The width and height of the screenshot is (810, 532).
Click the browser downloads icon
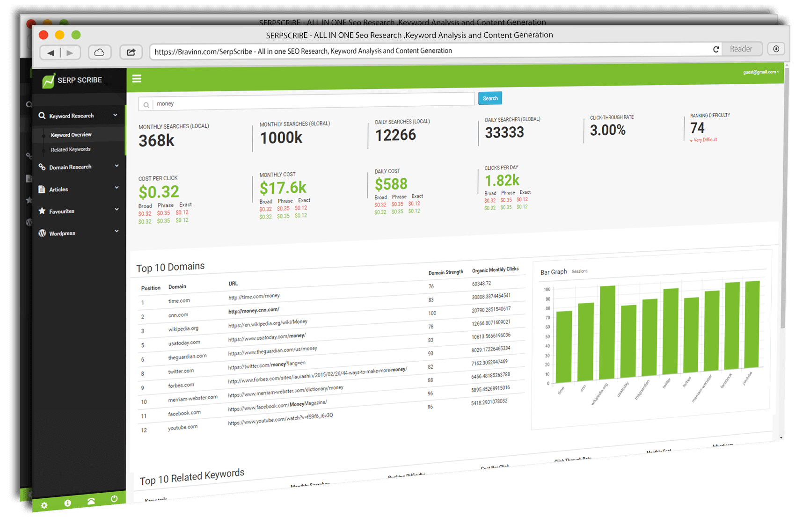776,49
